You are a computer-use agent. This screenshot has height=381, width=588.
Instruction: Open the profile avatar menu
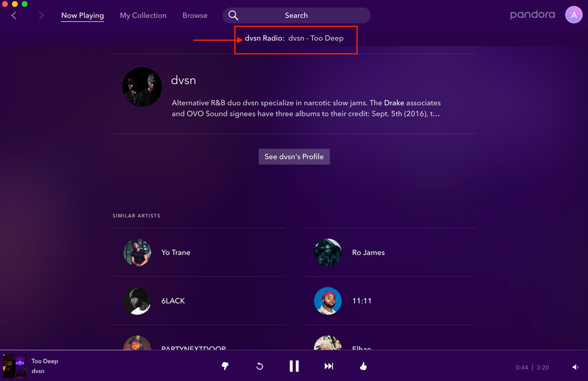[573, 15]
